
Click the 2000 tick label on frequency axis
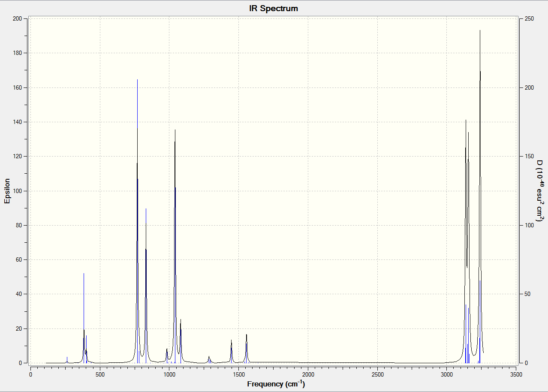308,374
